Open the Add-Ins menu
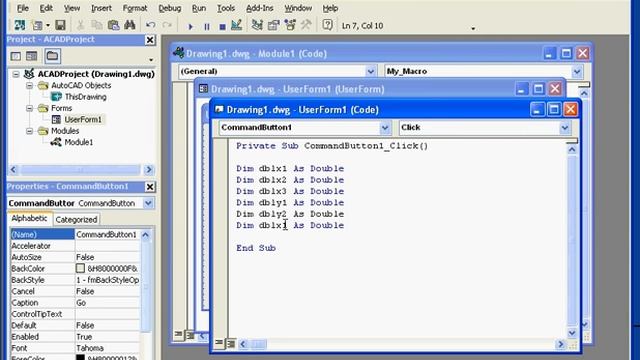The image size is (640, 360). tap(260, 8)
